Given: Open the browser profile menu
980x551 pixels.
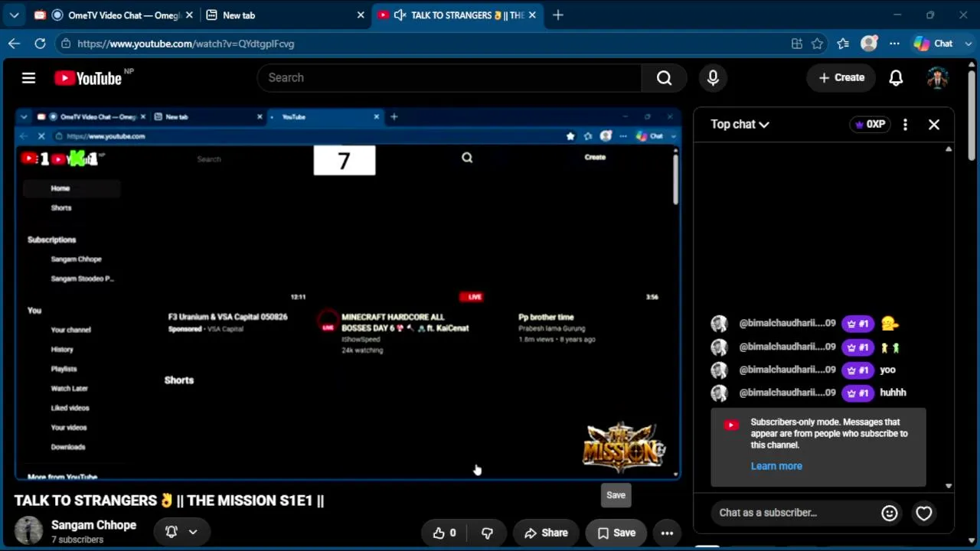Looking at the screenshot, I should (x=868, y=44).
